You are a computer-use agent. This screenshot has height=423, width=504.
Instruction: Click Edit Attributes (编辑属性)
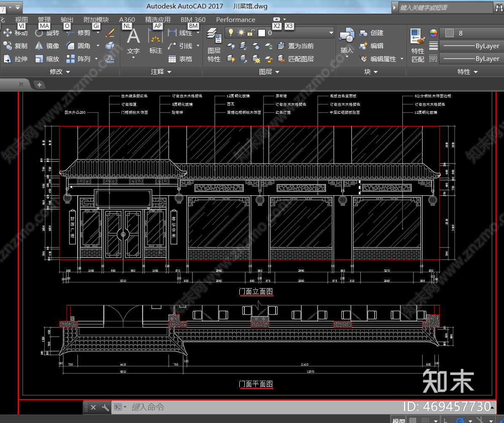[x=378, y=59]
